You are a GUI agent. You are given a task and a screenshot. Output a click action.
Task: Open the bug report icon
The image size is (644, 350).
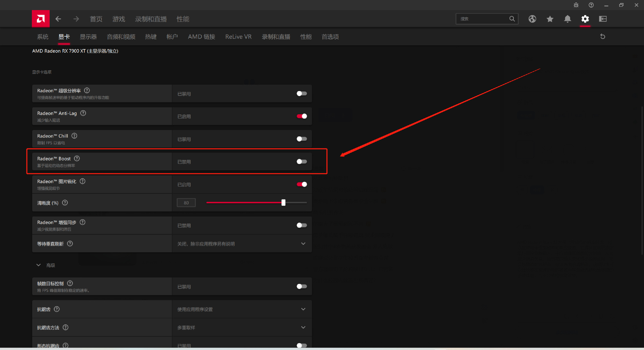coord(576,5)
